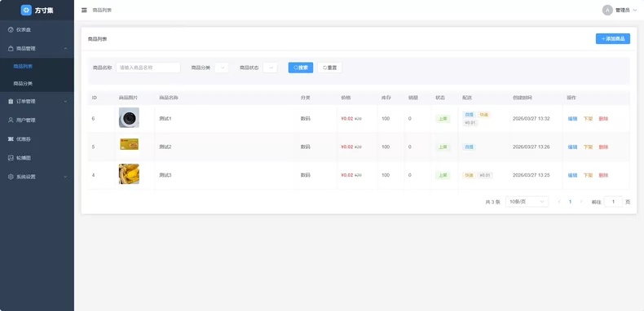Expand the 订单管理 sidebar menu
Screen dimensions: 644x311
(x=37, y=101)
